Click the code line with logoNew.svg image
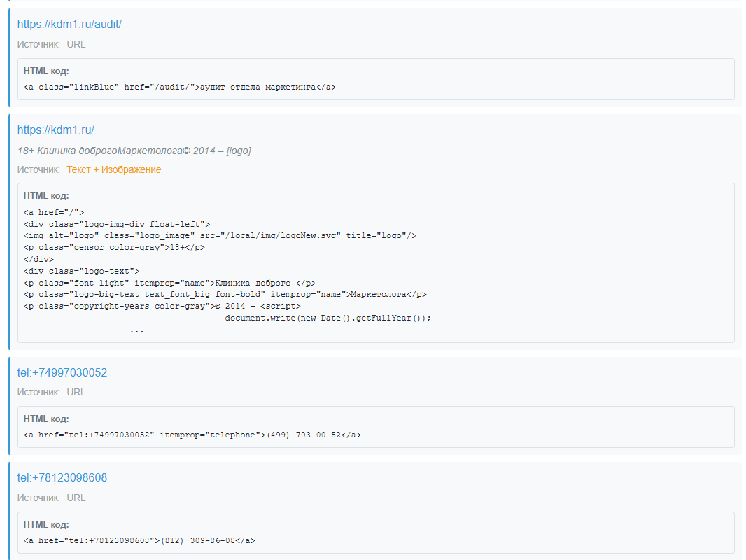This screenshot has width=746, height=560. (220, 235)
